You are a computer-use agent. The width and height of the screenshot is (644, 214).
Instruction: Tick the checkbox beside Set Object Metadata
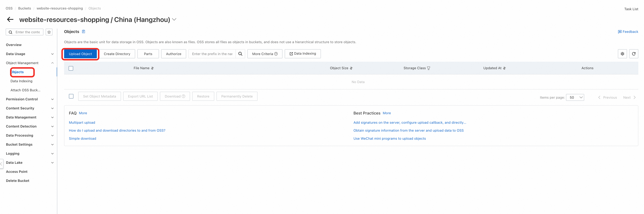coord(71,96)
